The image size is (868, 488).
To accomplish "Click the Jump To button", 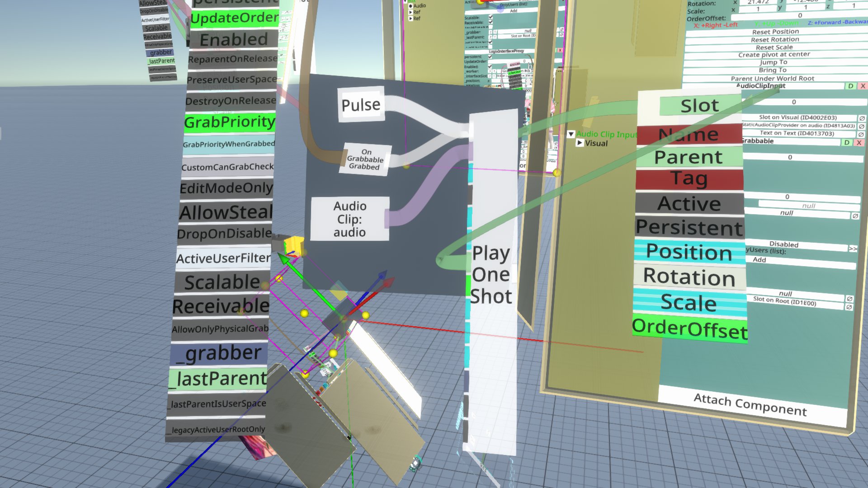I will (774, 62).
